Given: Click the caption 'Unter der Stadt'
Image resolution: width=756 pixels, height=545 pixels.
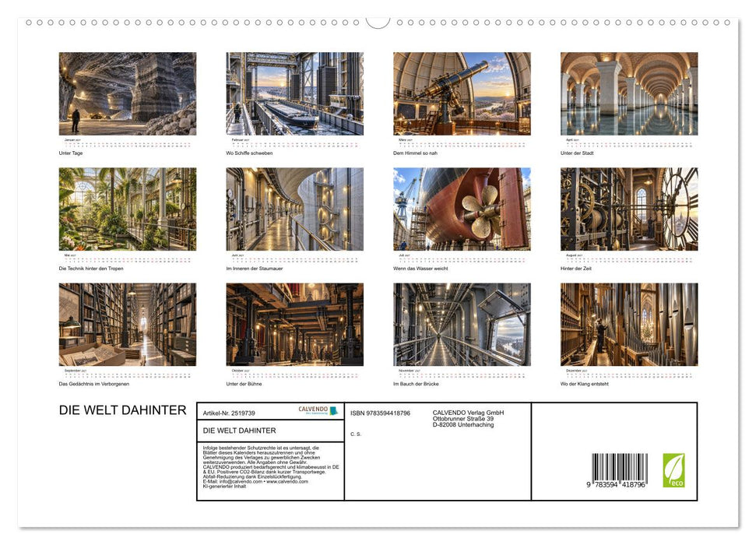Looking at the screenshot, I should click(577, 153).
